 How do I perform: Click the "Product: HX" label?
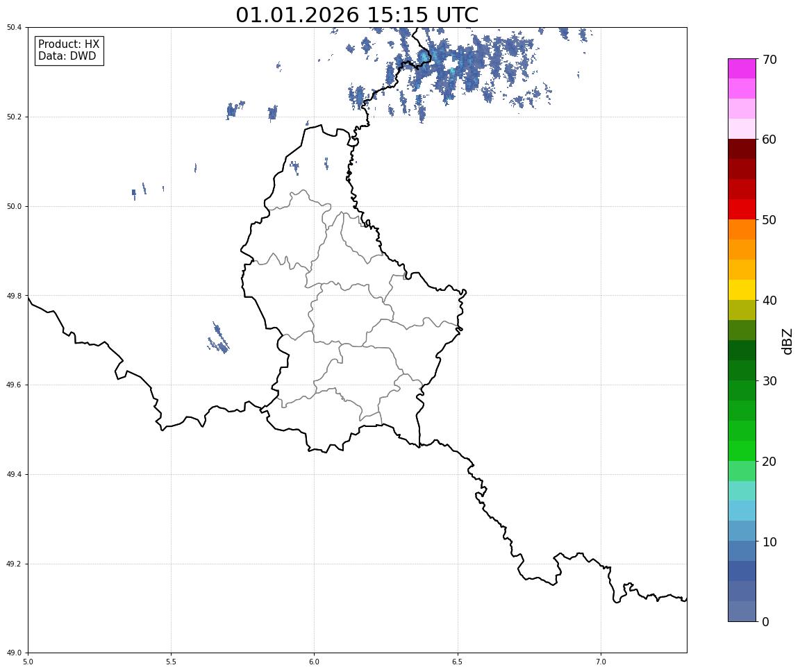69,44
